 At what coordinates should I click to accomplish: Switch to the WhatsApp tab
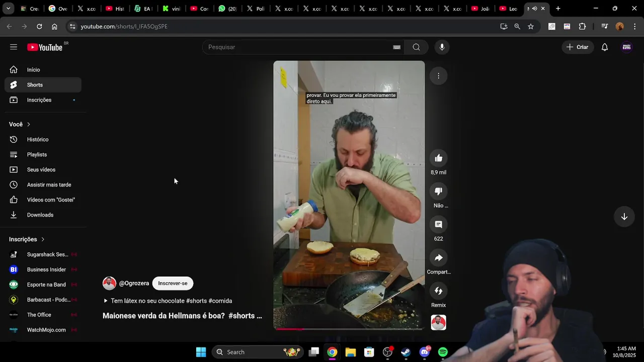point(228,9)
